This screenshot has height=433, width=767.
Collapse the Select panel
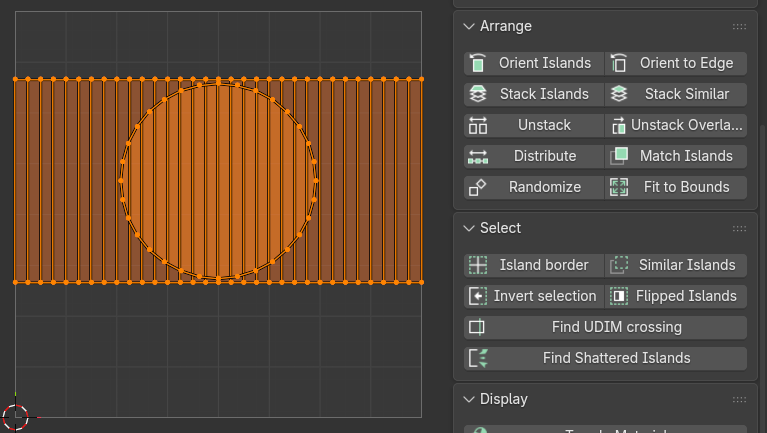pyautogui.click(x=469, y=228)
